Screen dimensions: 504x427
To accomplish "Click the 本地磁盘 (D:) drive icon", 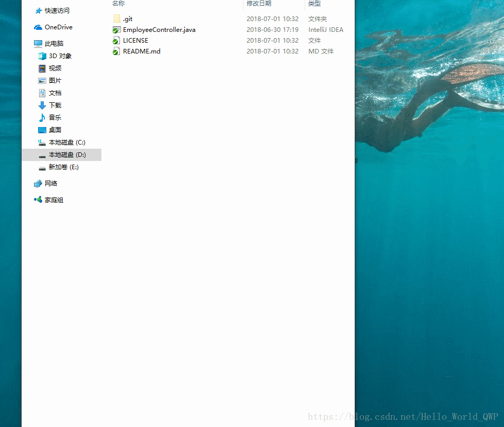I will (x=42, y=156).
